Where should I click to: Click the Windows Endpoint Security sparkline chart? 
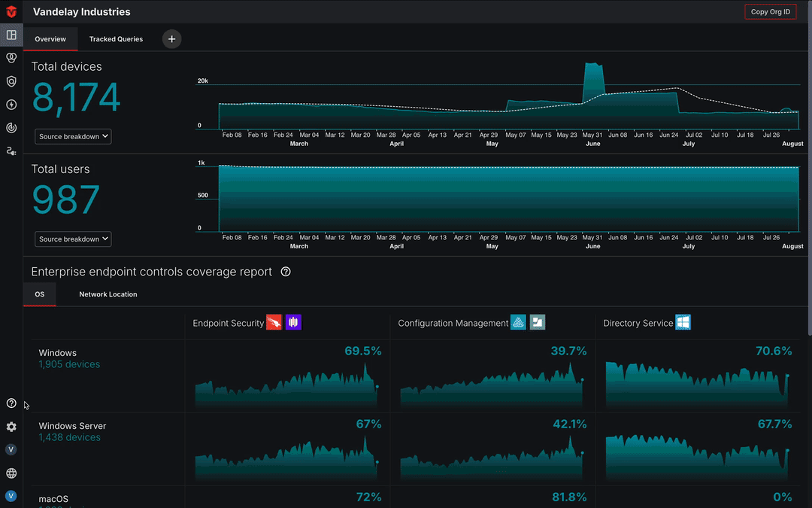[x=287, y=384]
